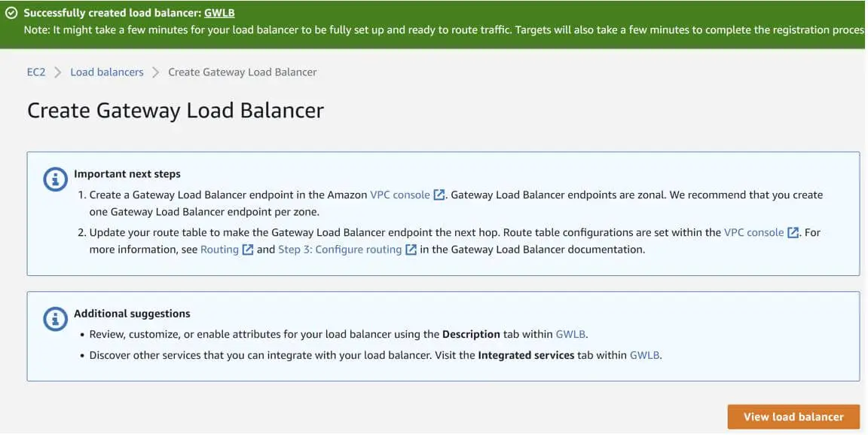Viewport: 868px width, 435px height.
Task: Go to EC2 breadcrumb link
Action: click(36, 72)
